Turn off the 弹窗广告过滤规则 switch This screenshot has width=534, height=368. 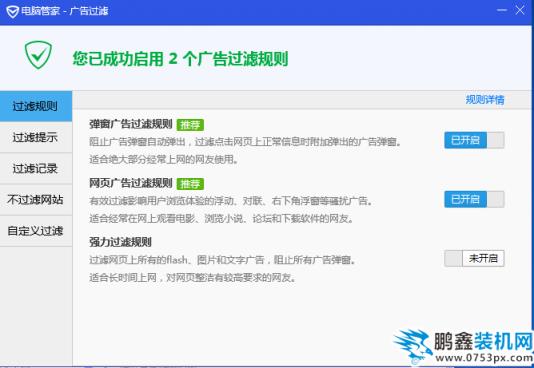474,140
